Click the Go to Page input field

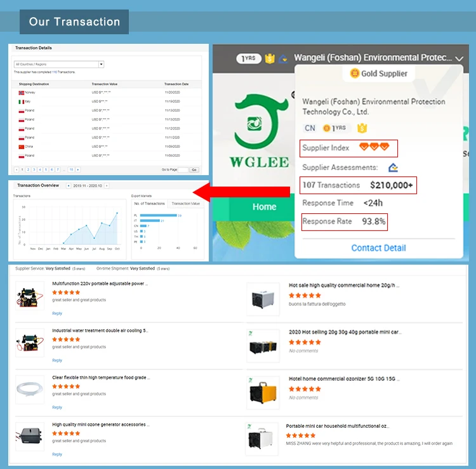click(x=183, y=169)
